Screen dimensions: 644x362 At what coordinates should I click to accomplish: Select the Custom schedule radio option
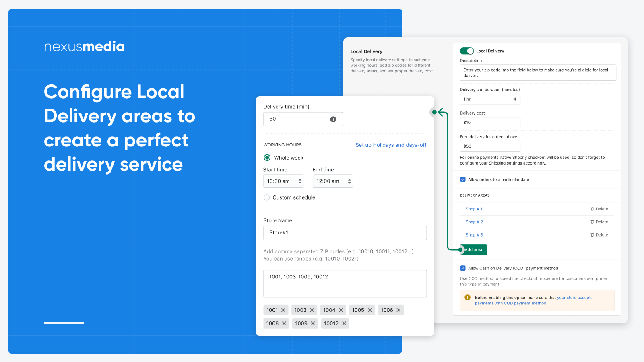click(266, 197)
